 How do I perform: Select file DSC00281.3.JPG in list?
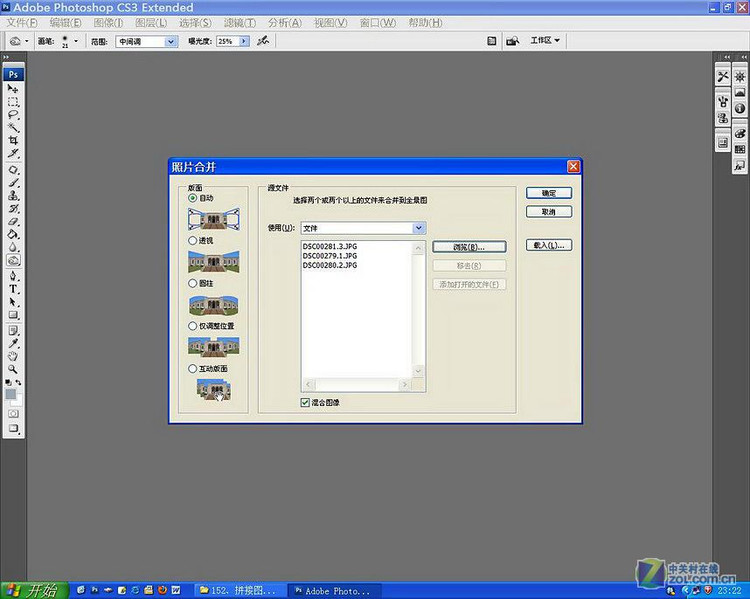point(330,246)
